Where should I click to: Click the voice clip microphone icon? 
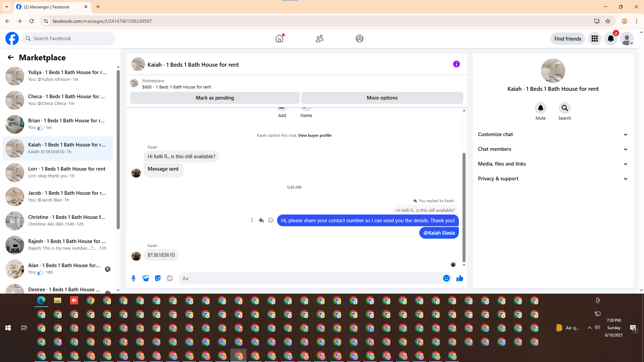click(133, 278)
